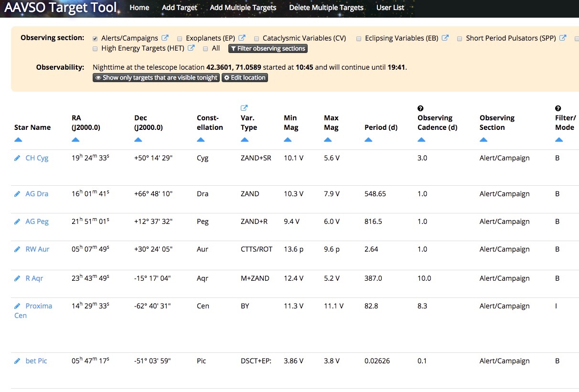Click the external link icon above Var. Type
This screenshot has height=392, width=579.
(x=245, y=108)
